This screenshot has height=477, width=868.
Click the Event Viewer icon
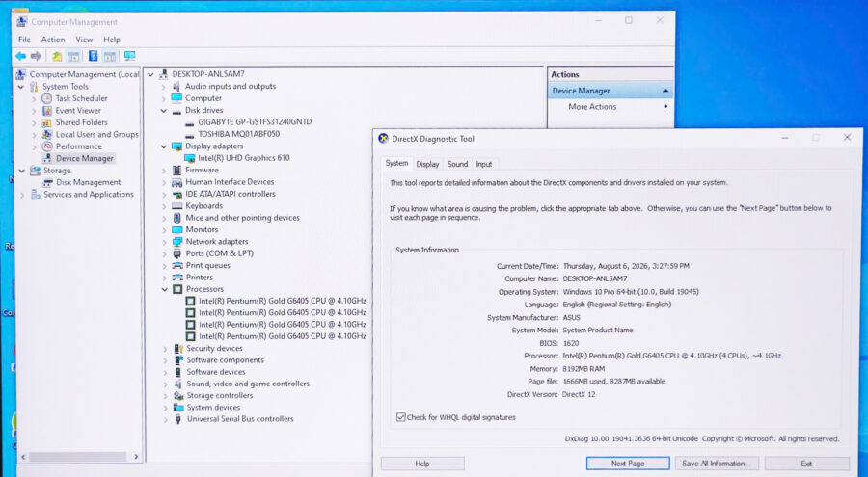coord(47,111)
